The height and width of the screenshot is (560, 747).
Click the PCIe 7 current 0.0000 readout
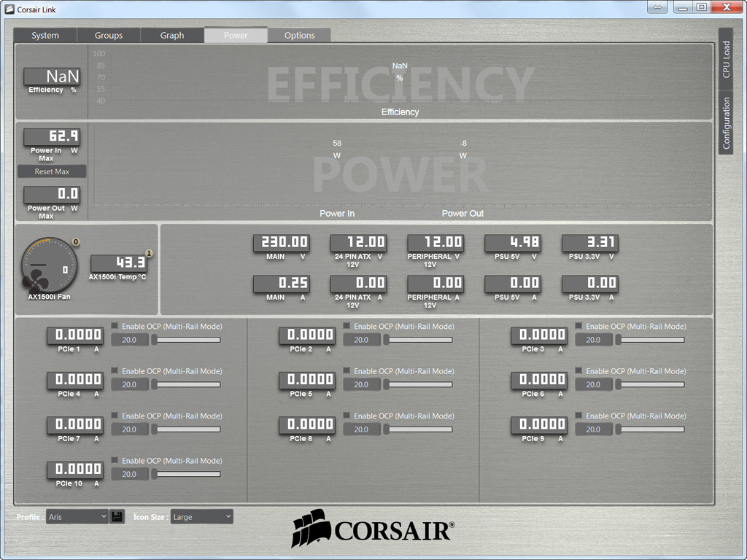pyautogui.click(x=75, y=424)
